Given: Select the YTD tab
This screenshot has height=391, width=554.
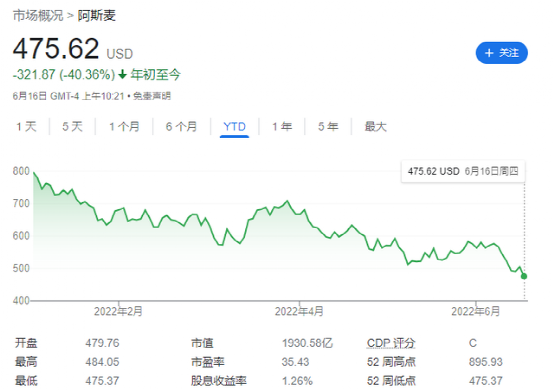Looking at the screenshot, I should 235,126.
